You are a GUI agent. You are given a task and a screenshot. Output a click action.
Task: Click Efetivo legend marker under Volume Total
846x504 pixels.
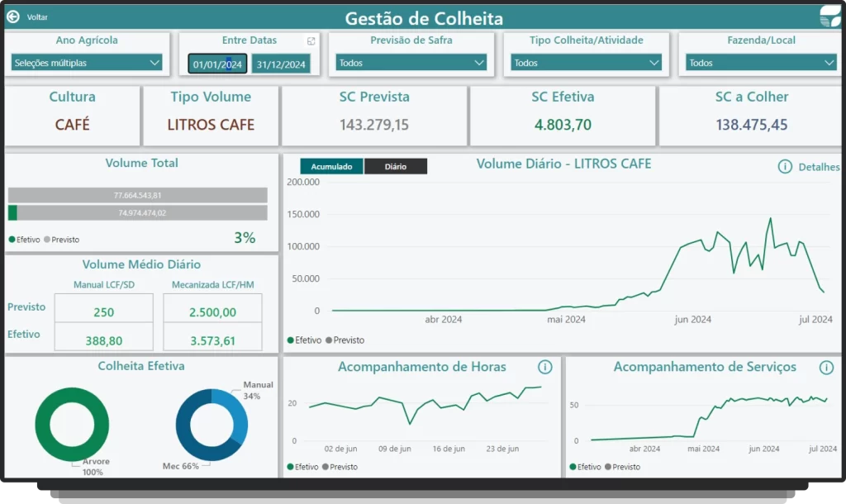pyautogui.click(x=12, y=240)
